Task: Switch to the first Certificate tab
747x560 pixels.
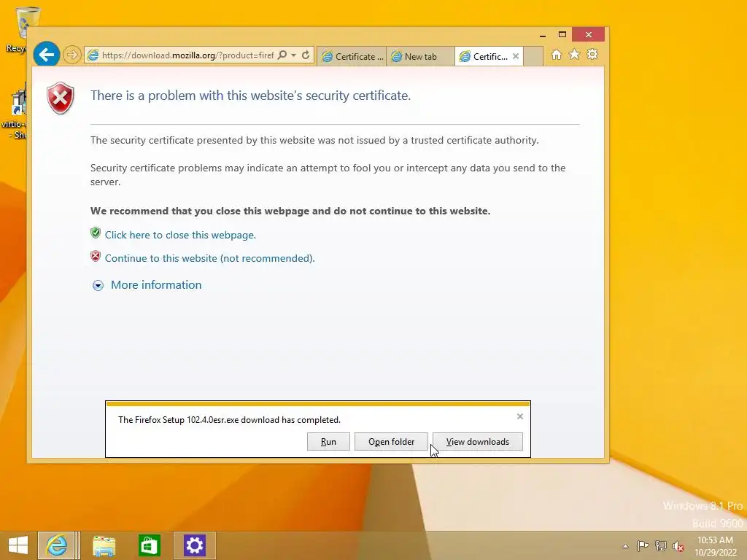Action: [352, 56]
